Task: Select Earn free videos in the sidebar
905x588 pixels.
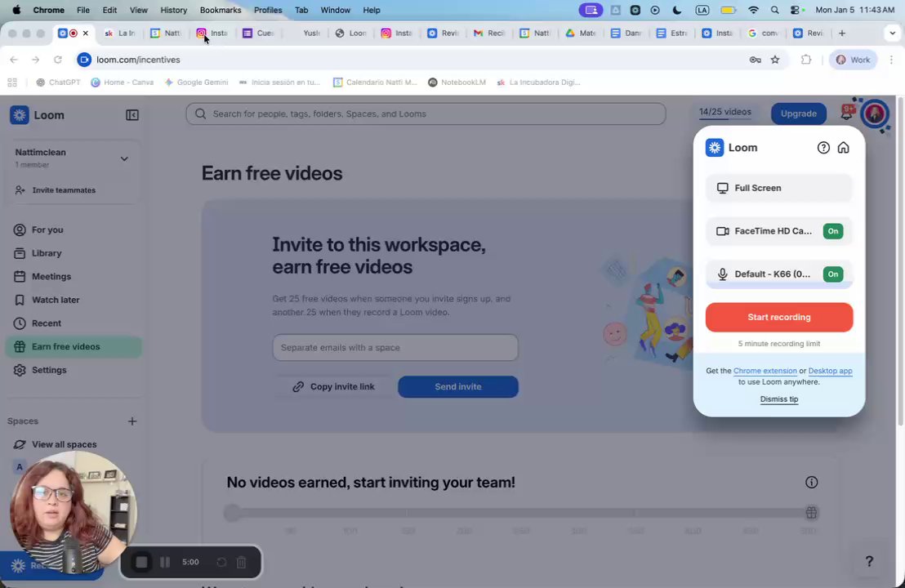Action: pyautogui.click(x=74, y=347)
